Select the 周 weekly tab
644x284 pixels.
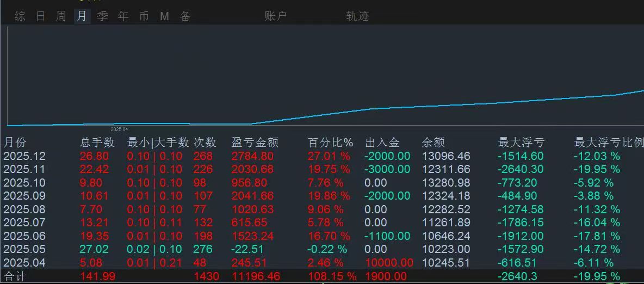61,16
